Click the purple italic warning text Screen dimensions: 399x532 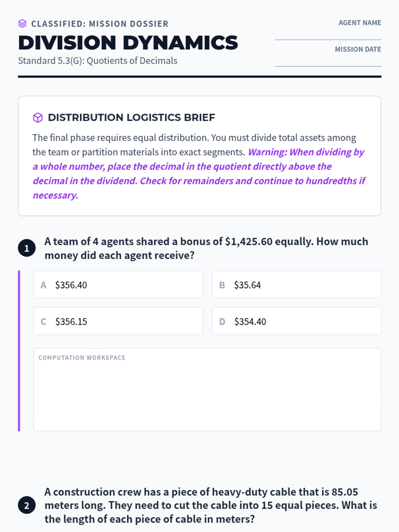click(x=199, y=174)
